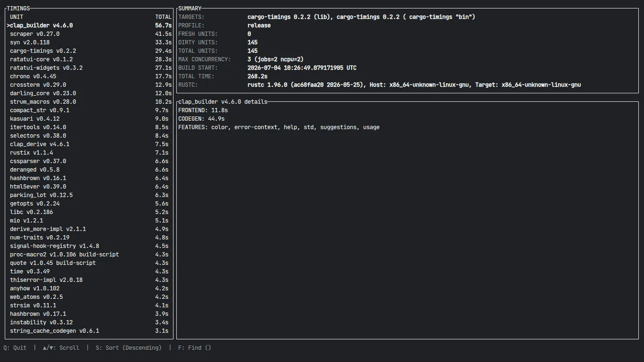Select the rustix v1.1.4 row
Image resolution: width=644 pixels, height=362 pixels.
[x=89, y=153]
